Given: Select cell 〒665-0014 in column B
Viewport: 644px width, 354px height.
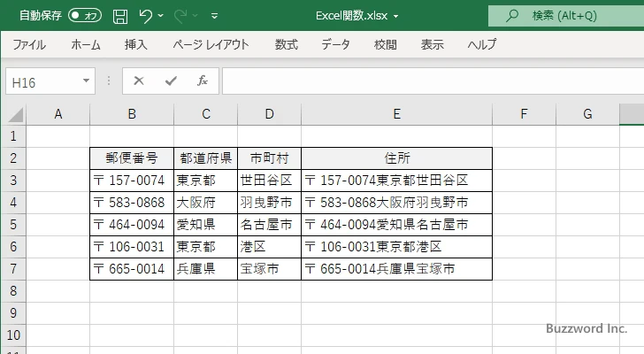Looking at the screenshot, I should click(x=132, y=269).
